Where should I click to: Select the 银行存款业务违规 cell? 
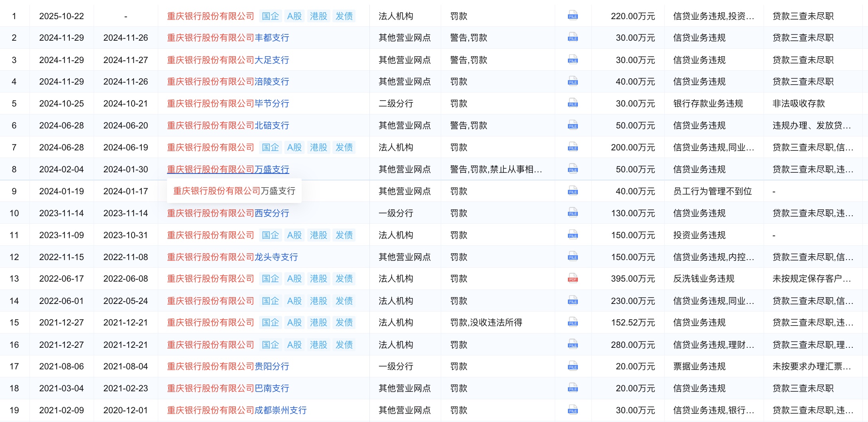coord(708,104)
